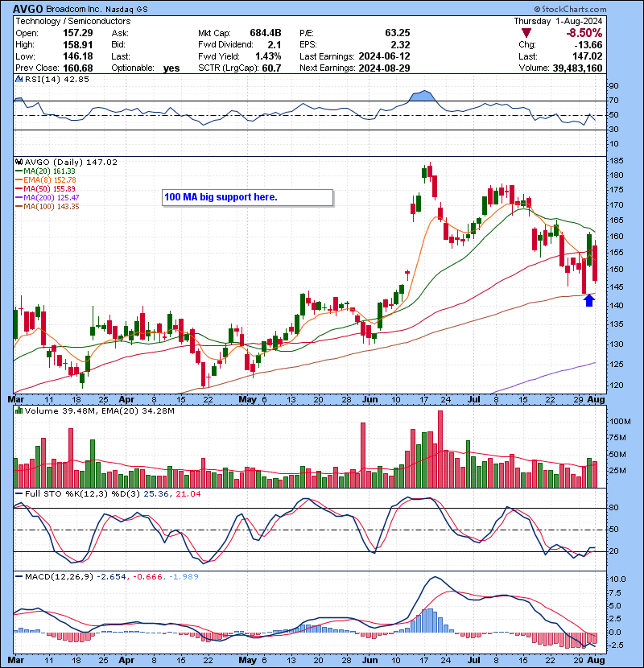
Task: Click the 80 label on stochastic axis
Action: 613,508
